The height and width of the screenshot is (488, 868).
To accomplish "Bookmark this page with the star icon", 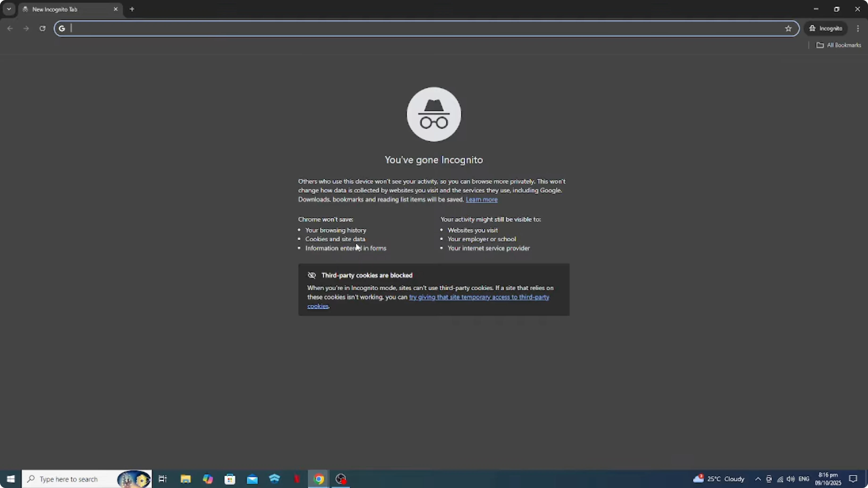I will tap(788, 28).
